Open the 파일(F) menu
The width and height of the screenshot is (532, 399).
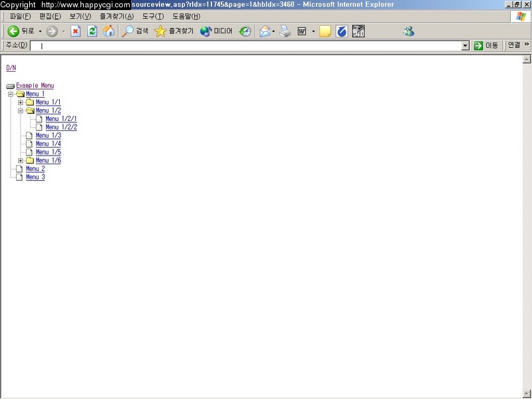click(x=21, y=16)
